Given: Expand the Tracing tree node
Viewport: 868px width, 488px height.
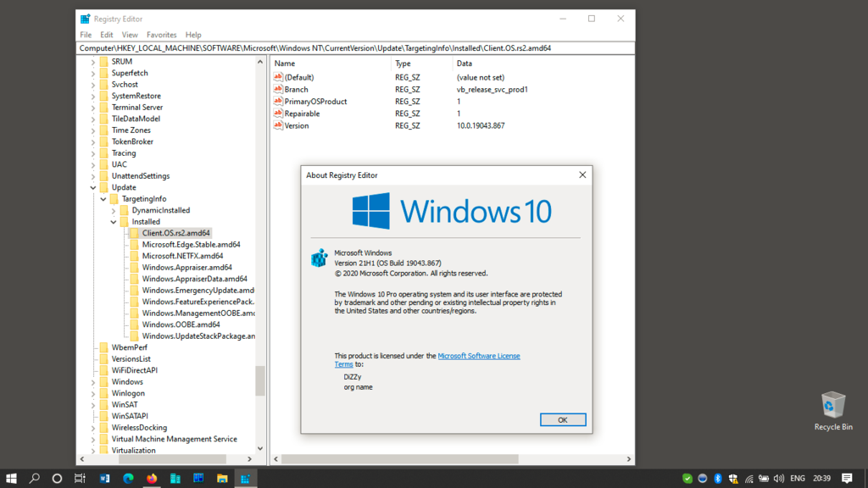Looking at the screenshot, I should tap(93, 153).
